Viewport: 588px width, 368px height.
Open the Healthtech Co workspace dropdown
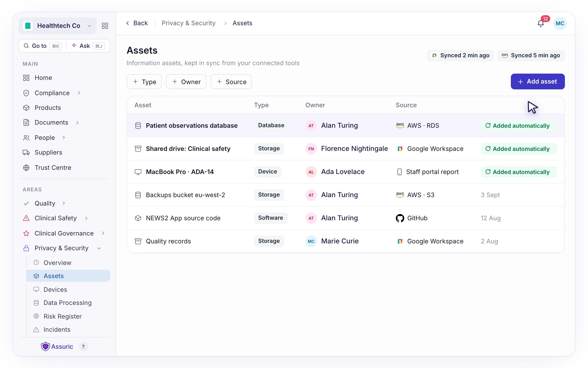coord(57,26)
